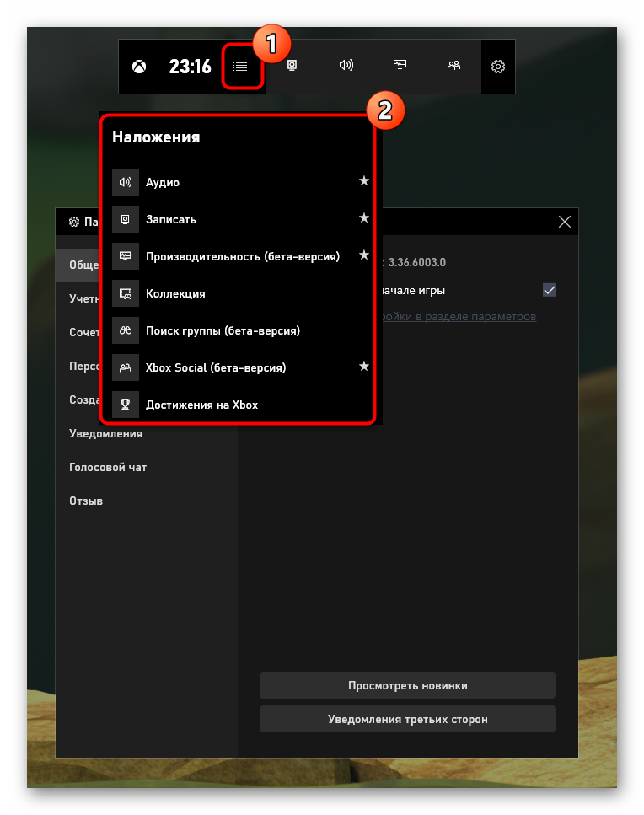Select the Персонализация settings tab
644x815 pixels.
pyautogui.click(x=78, y=366)
